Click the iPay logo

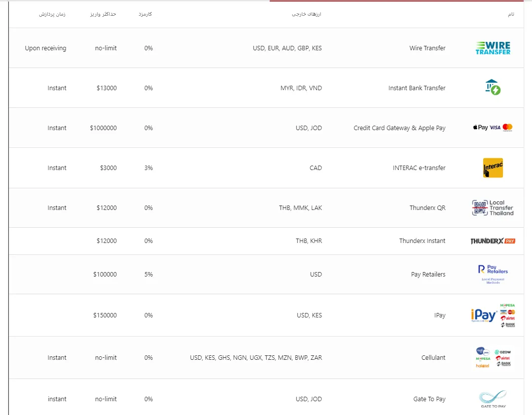click(x=493, y=315)
